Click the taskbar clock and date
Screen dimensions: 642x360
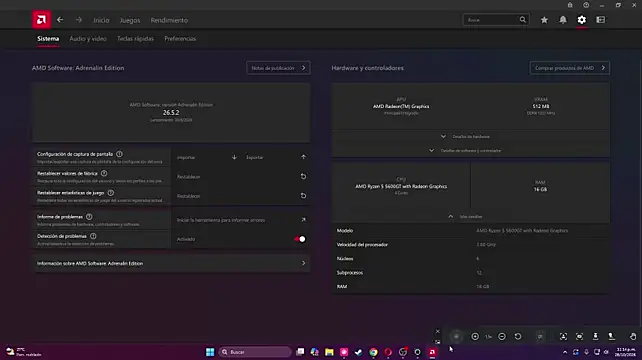pos(626,352)
